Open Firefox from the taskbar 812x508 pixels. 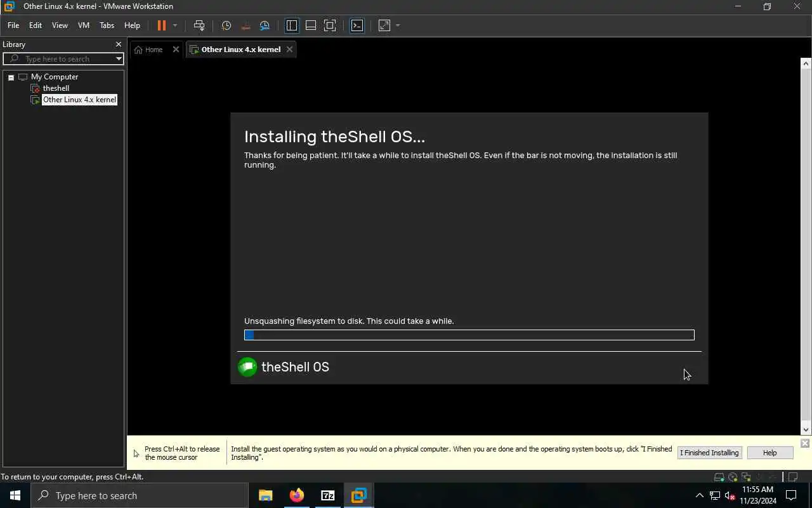[x=297, y=495]
